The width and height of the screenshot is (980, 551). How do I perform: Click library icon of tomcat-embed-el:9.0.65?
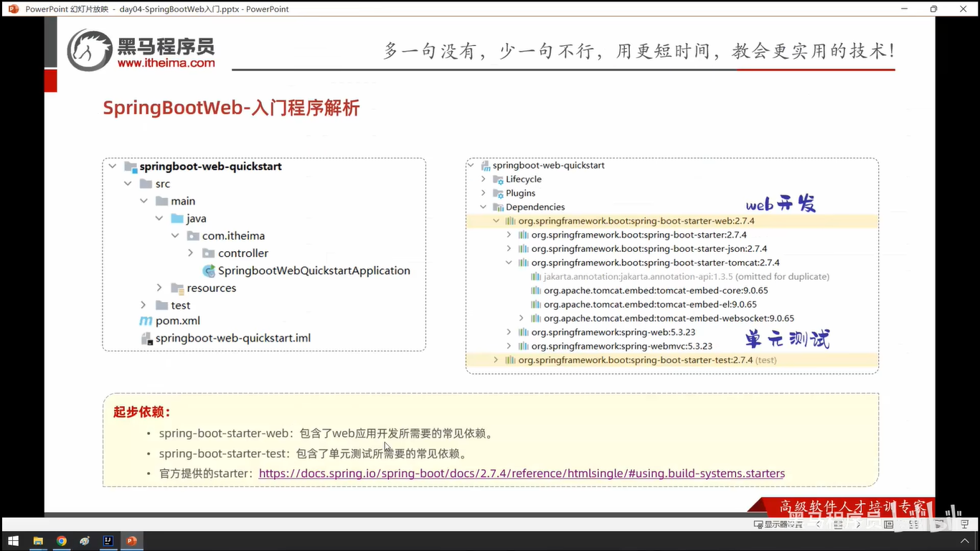(536, 304)
